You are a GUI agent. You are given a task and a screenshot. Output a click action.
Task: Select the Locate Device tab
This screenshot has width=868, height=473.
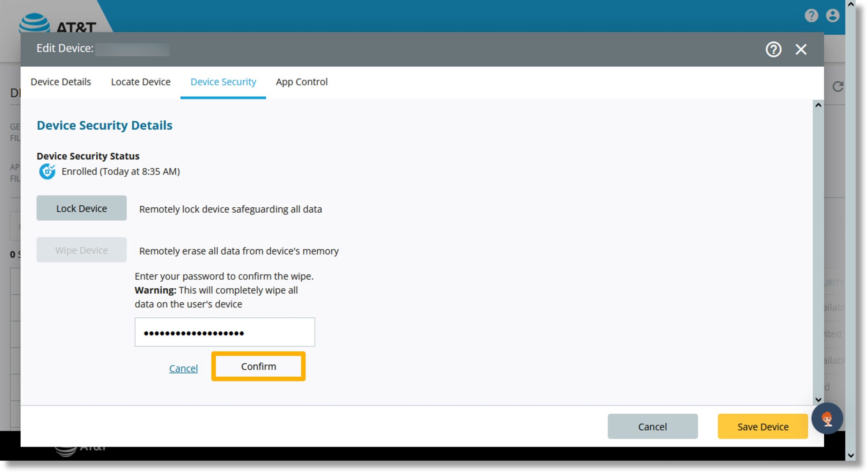[x=142, y=81]
